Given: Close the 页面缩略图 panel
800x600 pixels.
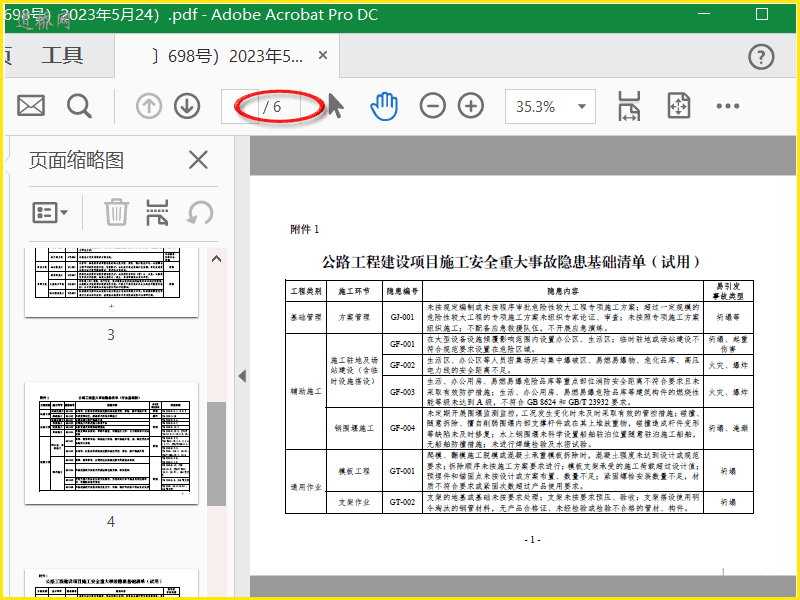Looking at the screenshot, I should tap(198, 160).
